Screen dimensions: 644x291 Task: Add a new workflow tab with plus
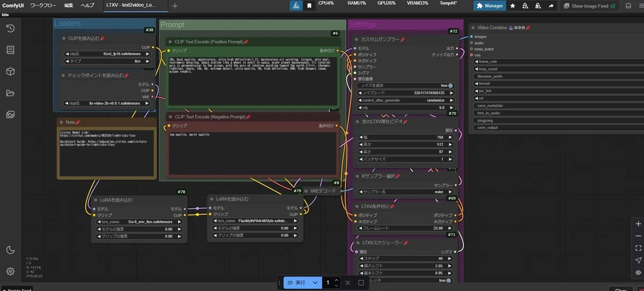(175, 6)
